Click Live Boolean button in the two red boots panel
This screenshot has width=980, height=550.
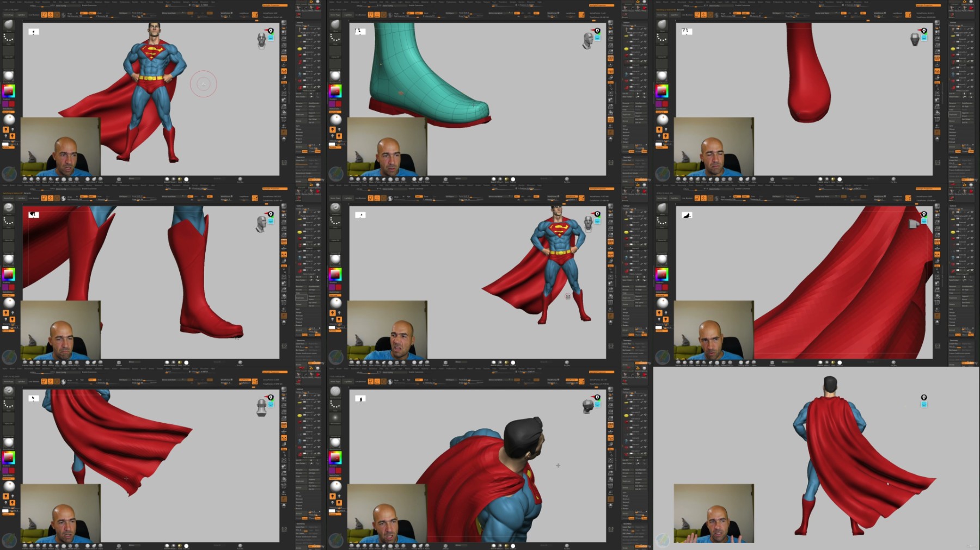(34, 198)
